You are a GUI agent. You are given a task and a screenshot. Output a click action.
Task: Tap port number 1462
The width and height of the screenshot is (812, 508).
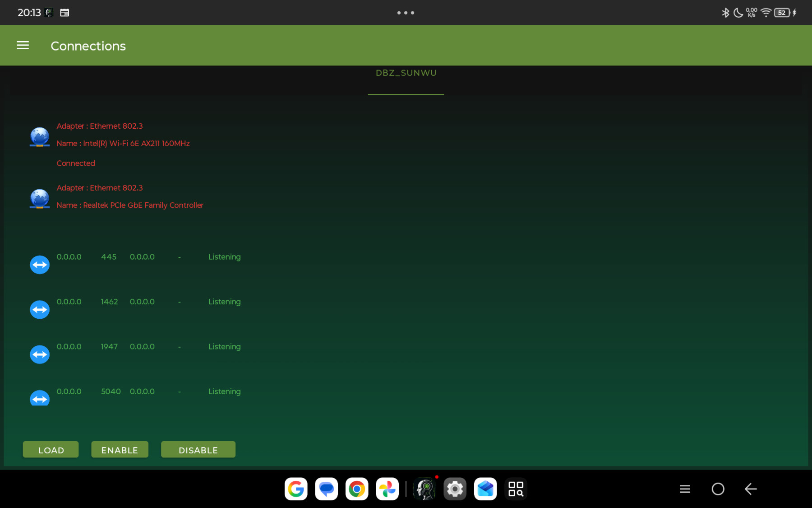pyautogui.click(x=109, y=302)
